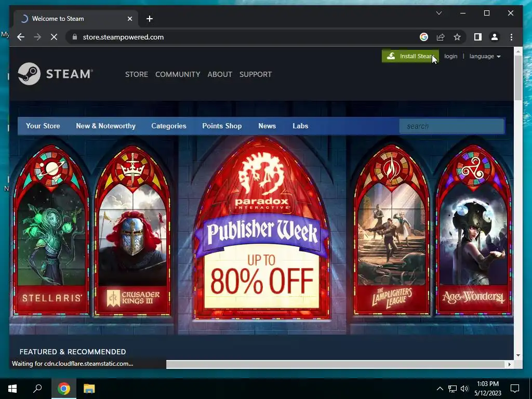Open the Crusader Kings III banner
The height and width of the screenshot is (399, 532).
click(132, 230)
